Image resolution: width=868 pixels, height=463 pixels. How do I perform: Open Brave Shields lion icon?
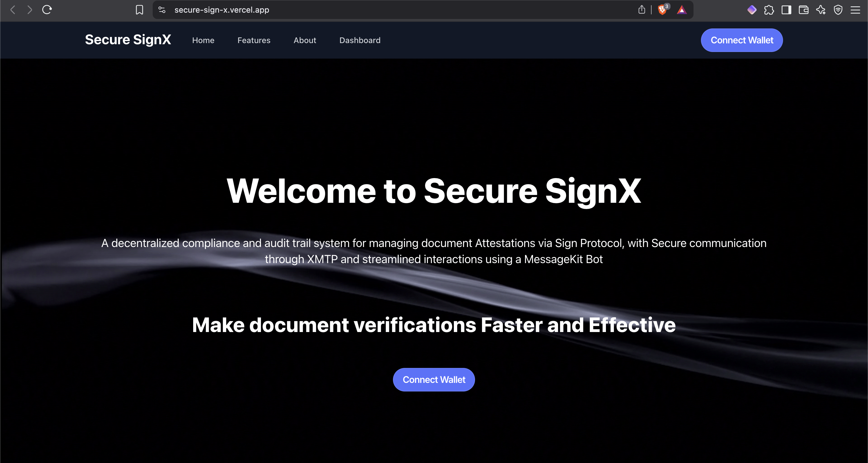(662, 10)
